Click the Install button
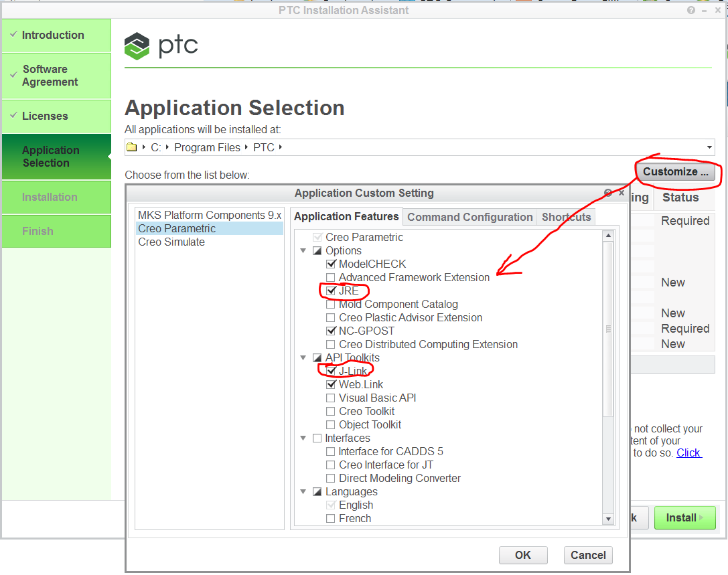728x575 pixels. [x=685, y=517]
